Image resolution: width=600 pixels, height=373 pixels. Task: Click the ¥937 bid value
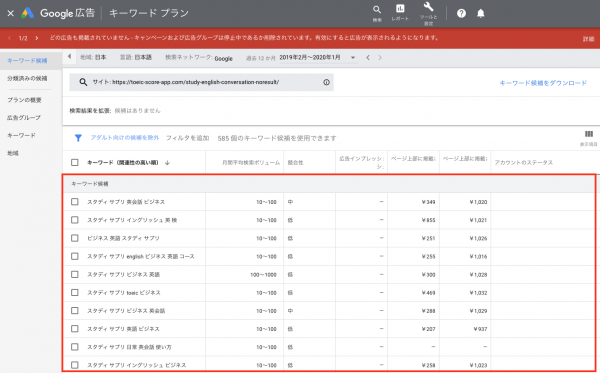coord(480,329)
